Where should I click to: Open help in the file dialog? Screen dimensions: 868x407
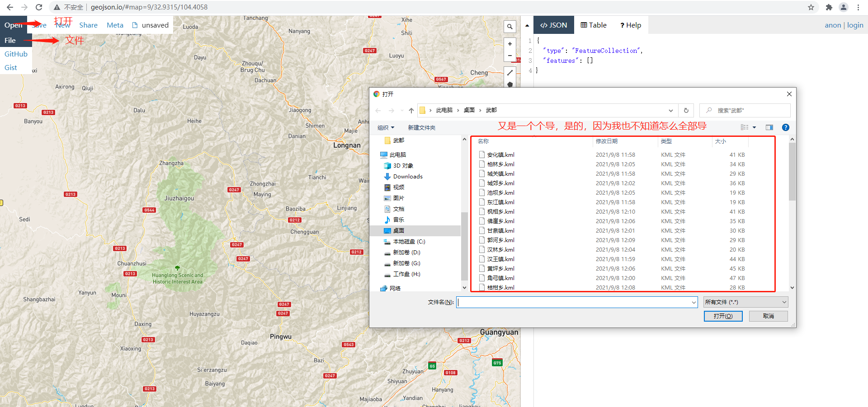coord(785,127)
